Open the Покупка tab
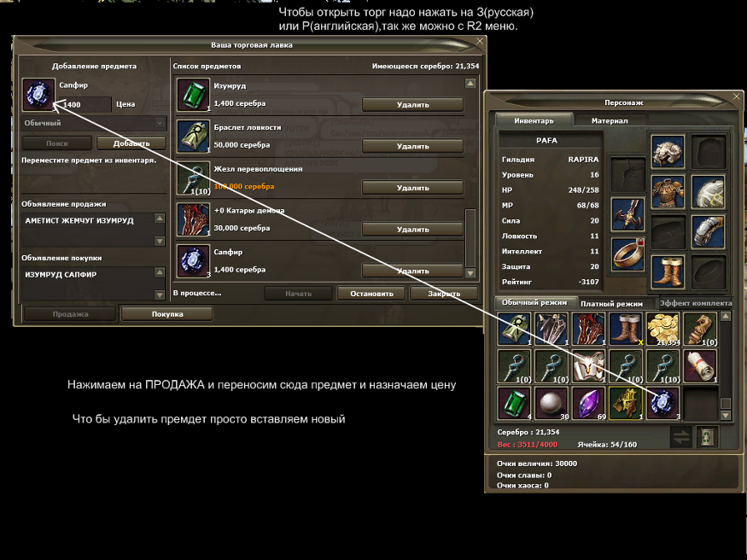This screenshot has height=560, width=747. tap(167, 314)
